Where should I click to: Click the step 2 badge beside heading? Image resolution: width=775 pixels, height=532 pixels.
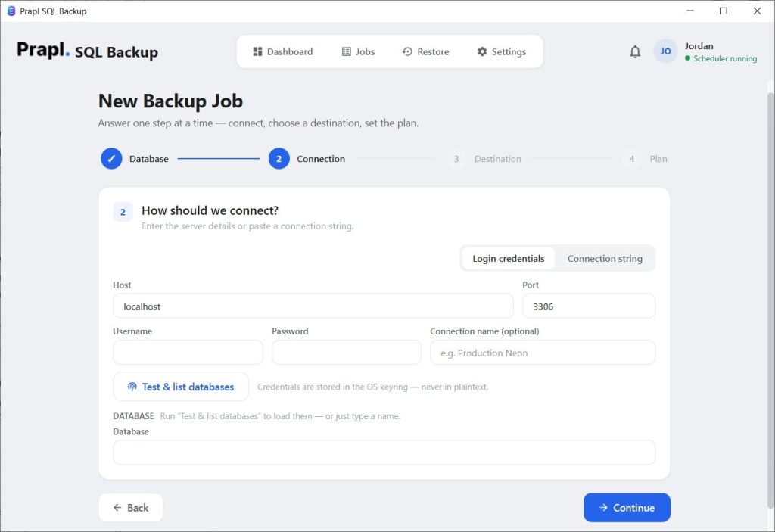pos(123,212)
